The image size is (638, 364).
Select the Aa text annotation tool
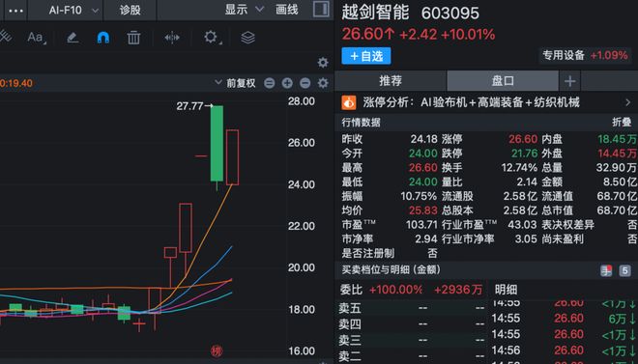pyautogui.click(x=36, y=38)
